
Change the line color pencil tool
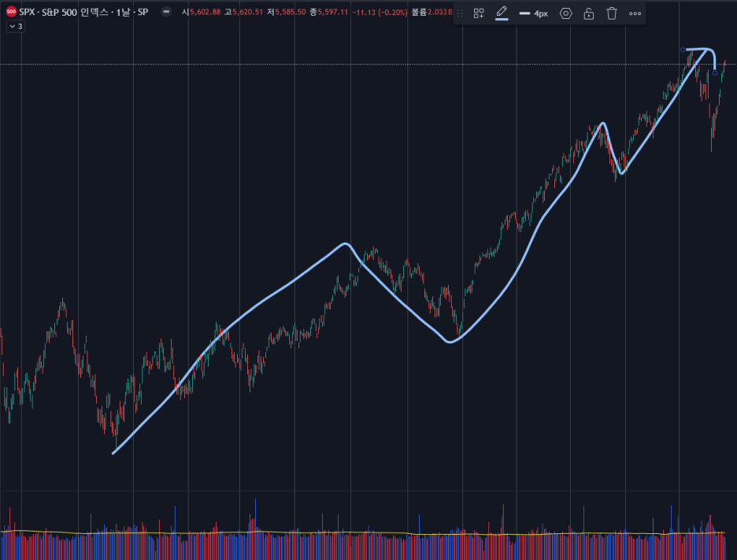click(x=502, y=13)
